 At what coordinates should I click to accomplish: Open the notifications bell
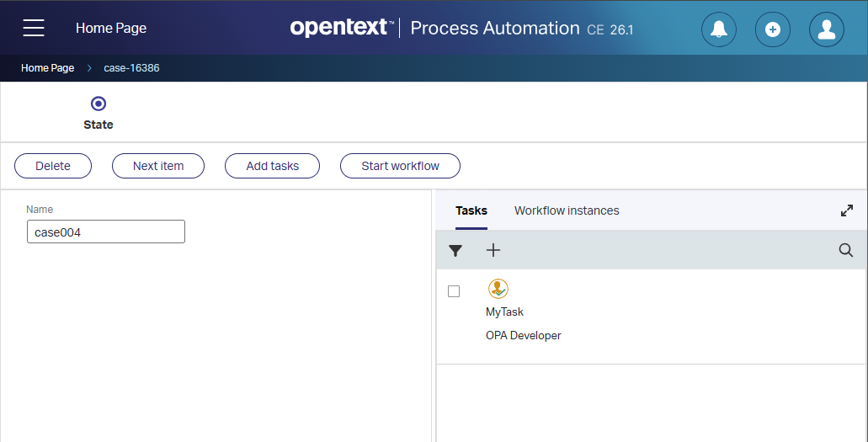coord(719,29)
